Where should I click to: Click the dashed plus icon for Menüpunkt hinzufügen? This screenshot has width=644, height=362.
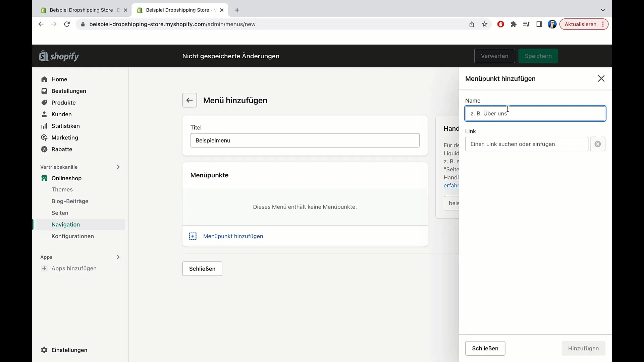(193, 236)
